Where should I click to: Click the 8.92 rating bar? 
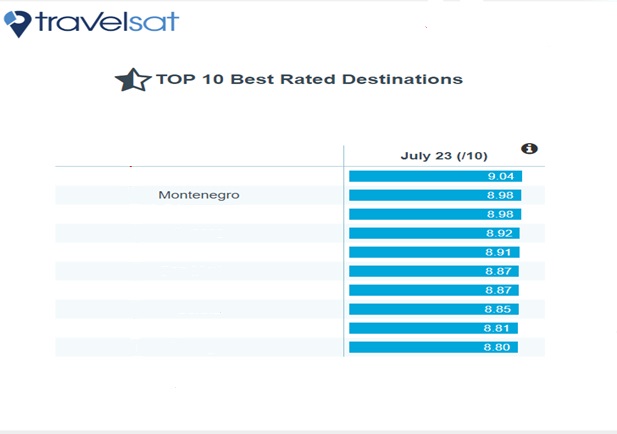(x=434, y=233)
